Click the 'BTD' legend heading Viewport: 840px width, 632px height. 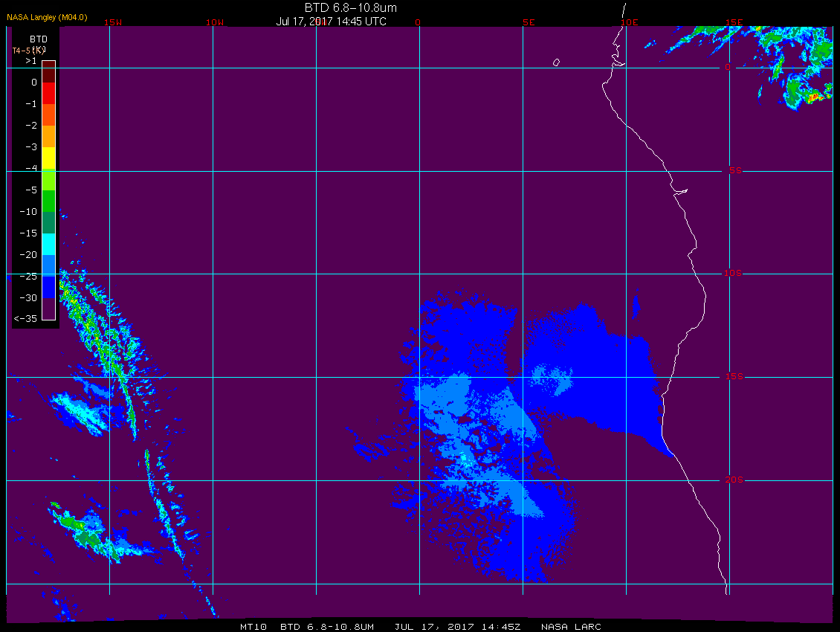coord(39,39)
